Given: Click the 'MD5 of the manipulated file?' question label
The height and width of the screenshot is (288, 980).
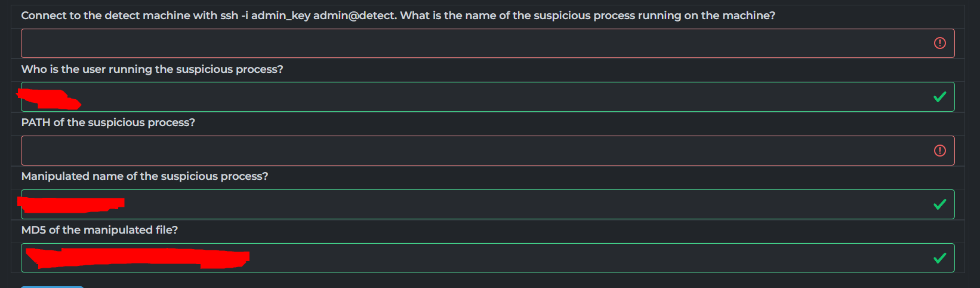Looking at the screenshot, I should click(100, 230).
